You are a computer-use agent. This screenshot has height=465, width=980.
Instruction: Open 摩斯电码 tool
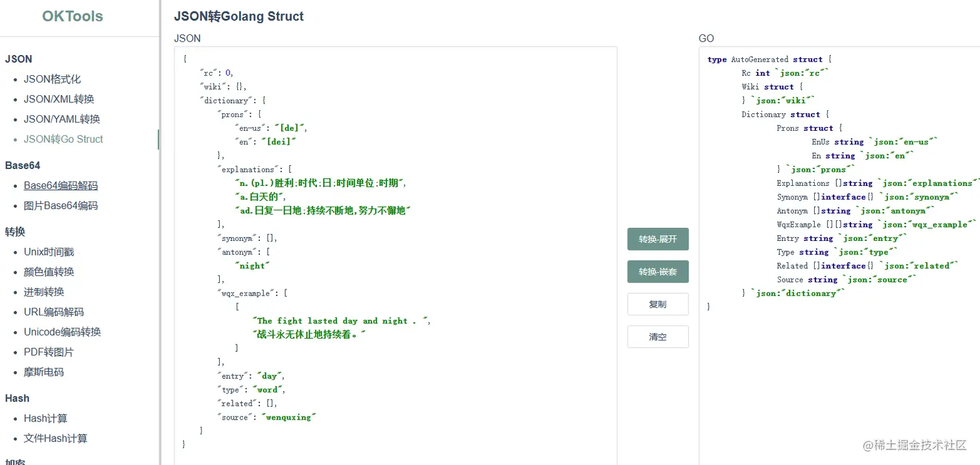[44, 372]
